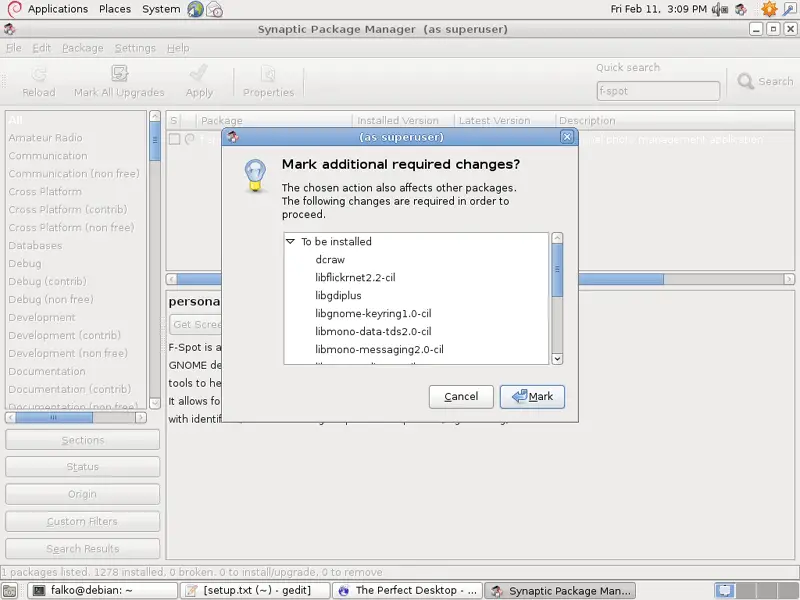
Task: Close the Mark additional changes dialog
Action: click(x=567, y=137)
